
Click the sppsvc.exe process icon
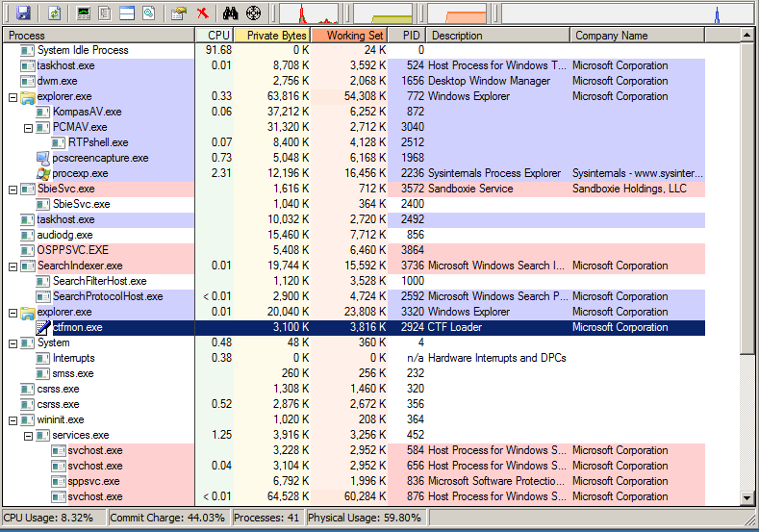pos(59,481)
